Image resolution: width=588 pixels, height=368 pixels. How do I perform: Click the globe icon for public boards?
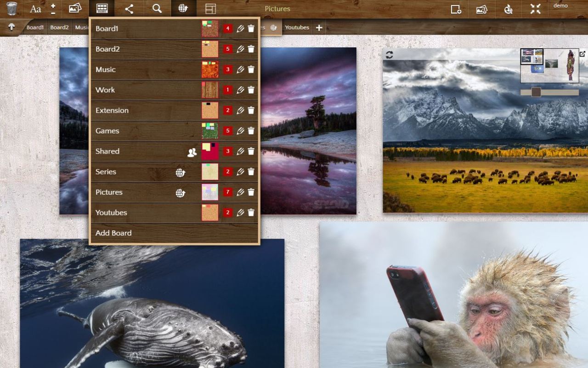click(183, 8)
